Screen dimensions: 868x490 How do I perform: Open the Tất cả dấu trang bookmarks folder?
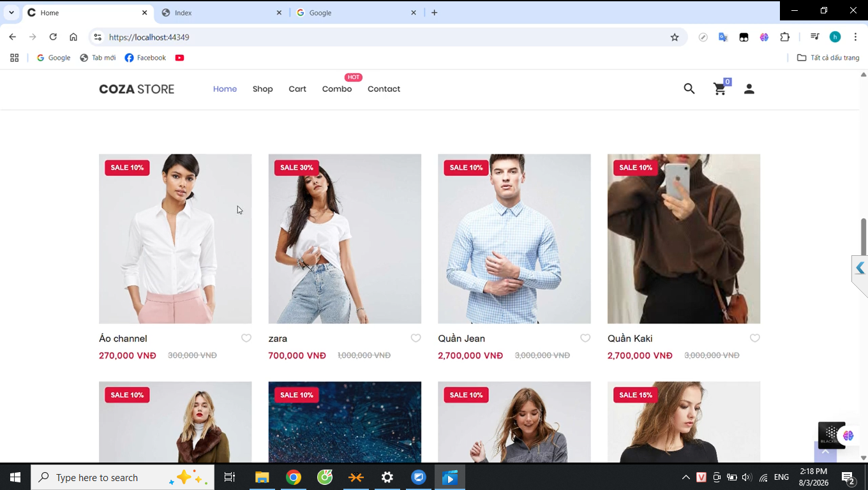(828, 57)
